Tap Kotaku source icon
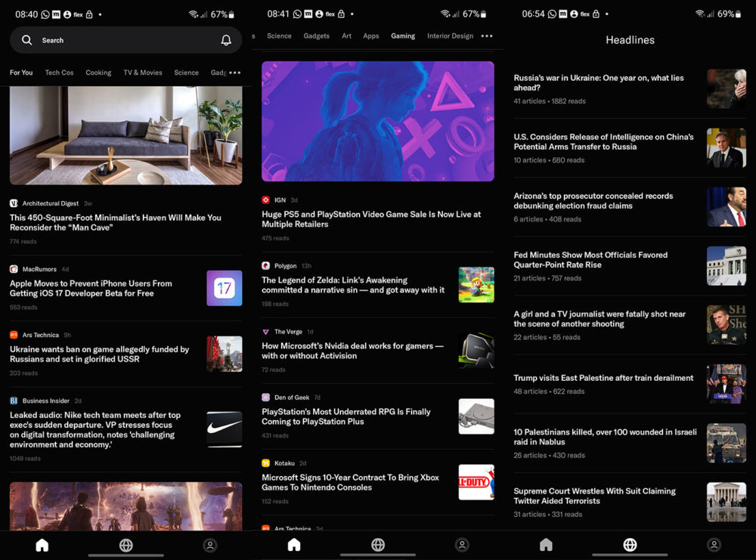The width and height of the screenshot is (756, 560). [x=265, y=463]
